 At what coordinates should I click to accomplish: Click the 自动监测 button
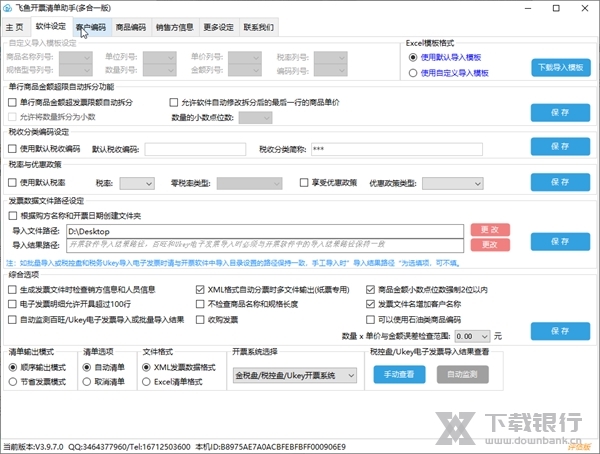coord(463,374)
